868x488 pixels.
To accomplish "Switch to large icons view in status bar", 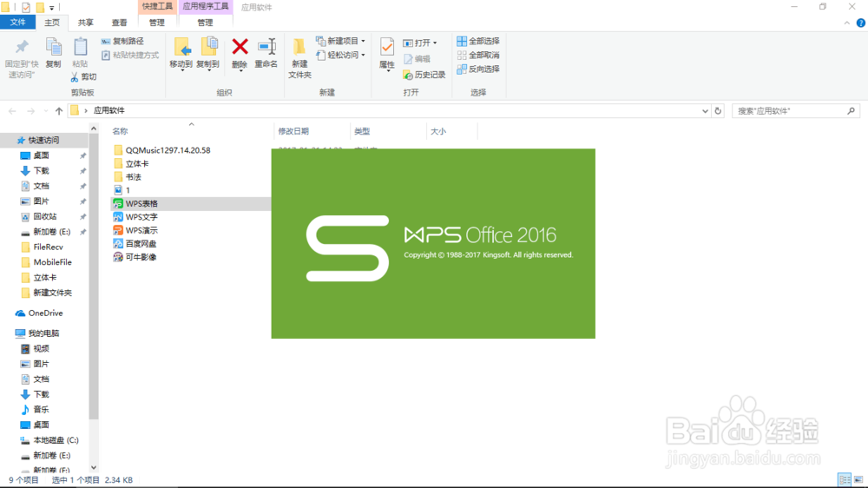I will click(x=858, y=479).
